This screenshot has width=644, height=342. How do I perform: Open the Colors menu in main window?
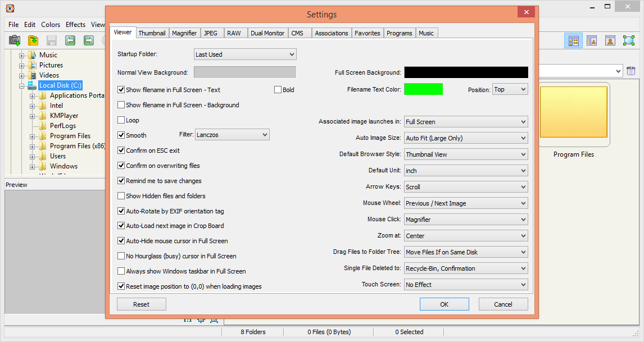51,25
